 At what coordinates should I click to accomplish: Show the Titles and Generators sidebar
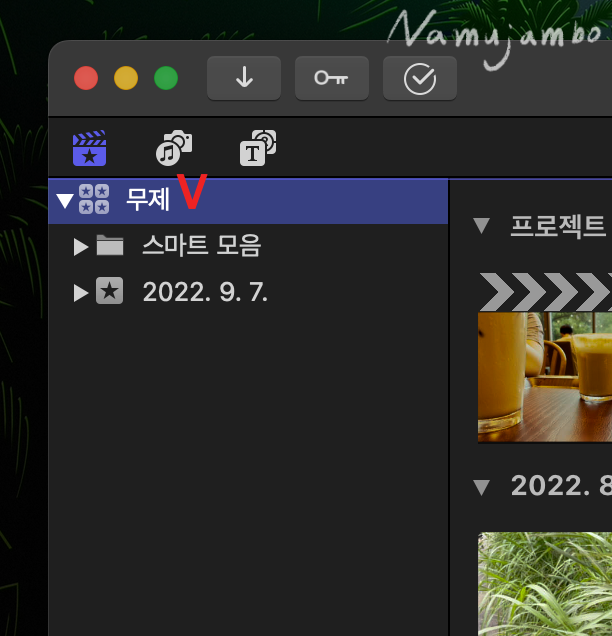pyautogui.click(x=258, y=148)
